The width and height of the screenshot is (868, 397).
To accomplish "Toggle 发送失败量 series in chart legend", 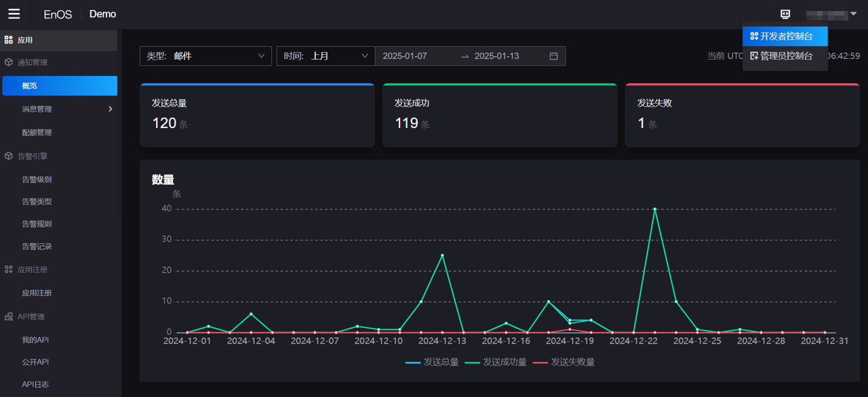I will [564, 362].
